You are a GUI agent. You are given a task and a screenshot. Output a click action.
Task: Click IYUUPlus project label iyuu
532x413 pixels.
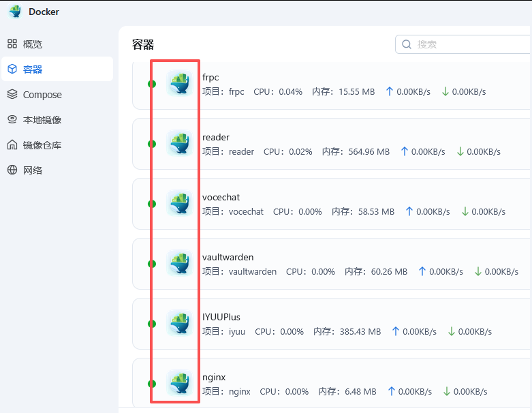pyautogui.click(x=237, y=331)
